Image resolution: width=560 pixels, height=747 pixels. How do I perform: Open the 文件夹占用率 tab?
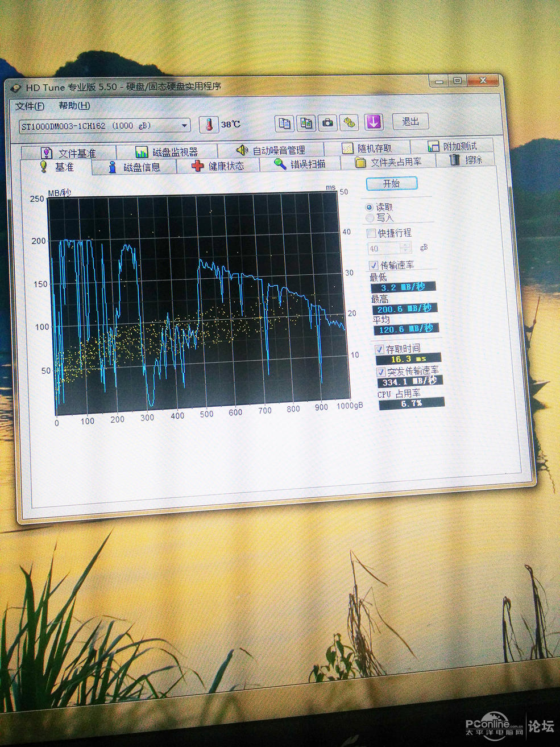388,162
